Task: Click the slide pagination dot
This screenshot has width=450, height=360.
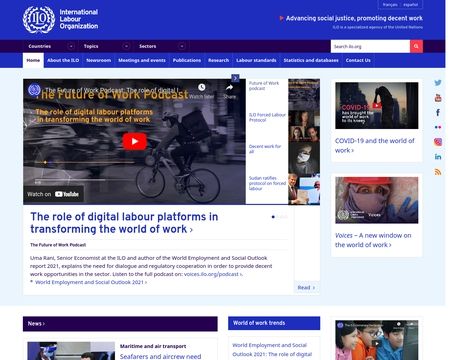Action: pos(273,217)
